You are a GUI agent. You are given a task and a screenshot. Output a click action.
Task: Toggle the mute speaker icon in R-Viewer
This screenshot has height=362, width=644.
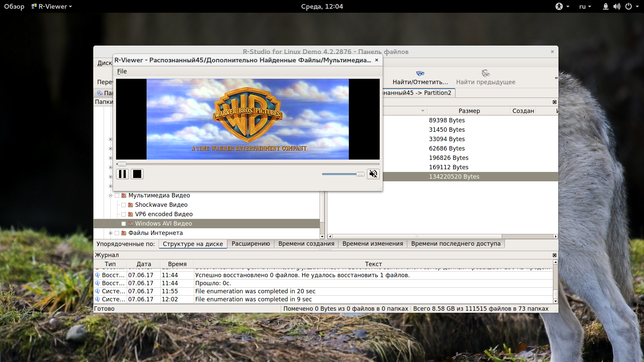(x=373, y=174)
